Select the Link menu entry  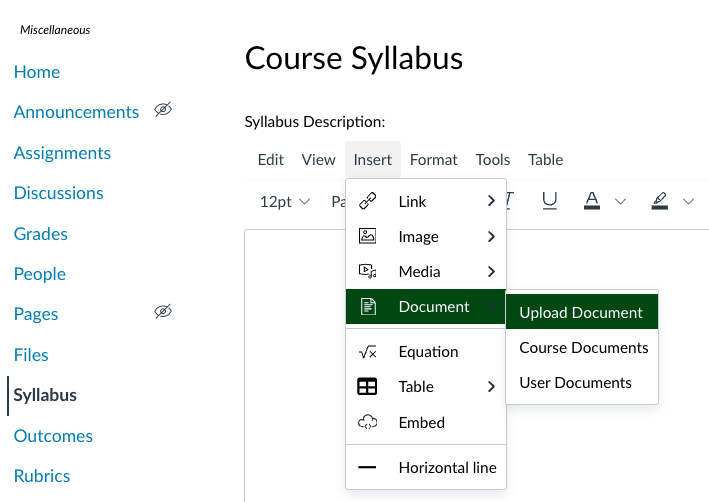[x=425, y=201]
